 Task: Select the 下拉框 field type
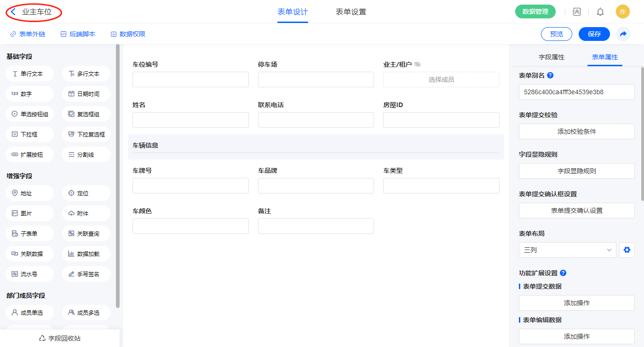(30, 134)
